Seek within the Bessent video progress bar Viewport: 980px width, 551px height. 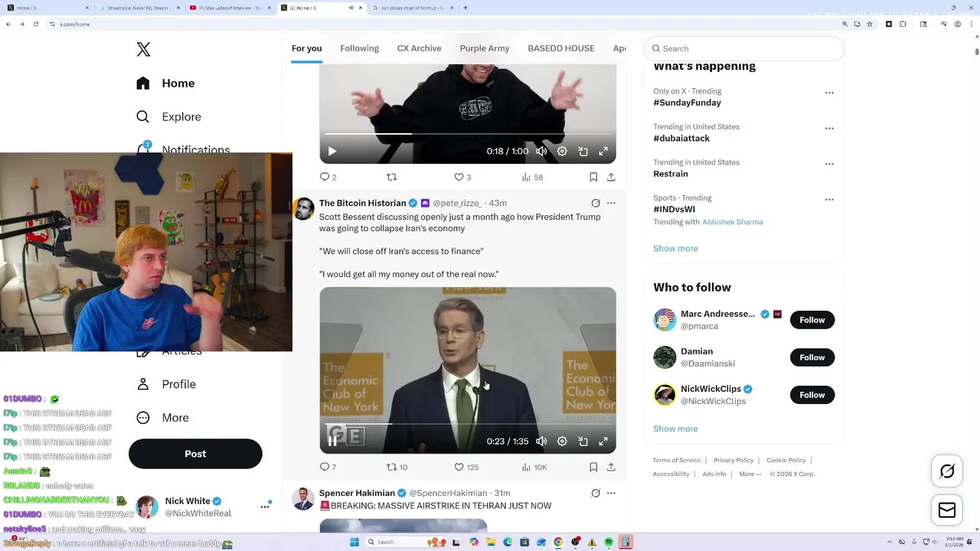468,424
